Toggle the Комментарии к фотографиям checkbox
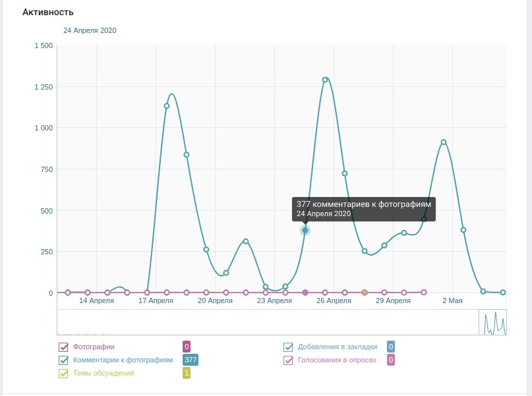This screenshot has height=396, width=532. (64, 360)
